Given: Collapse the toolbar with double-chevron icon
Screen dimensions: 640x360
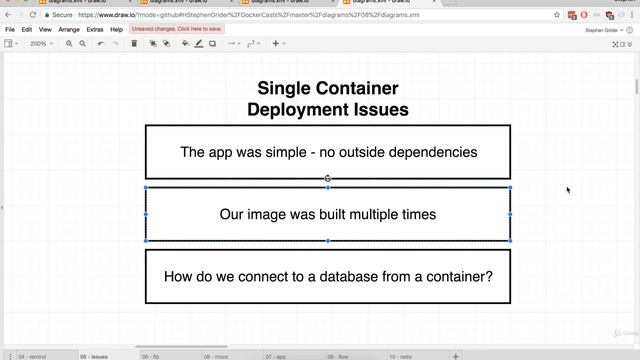Looking at the screenshot, I should [630, 44].
